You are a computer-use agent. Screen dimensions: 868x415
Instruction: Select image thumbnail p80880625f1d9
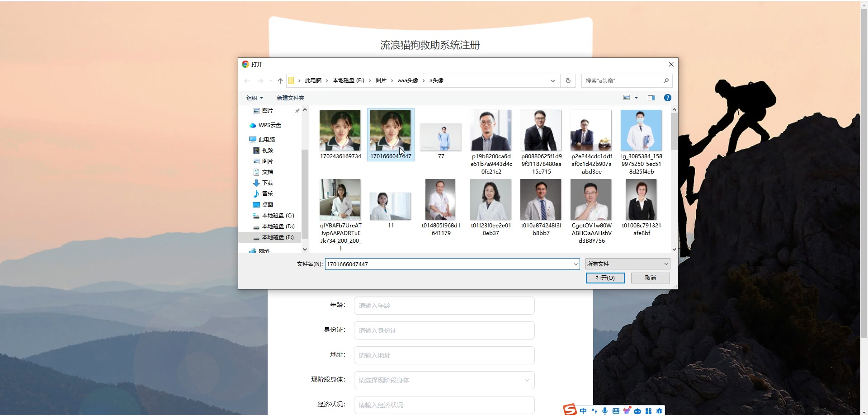tap(541, 131)
